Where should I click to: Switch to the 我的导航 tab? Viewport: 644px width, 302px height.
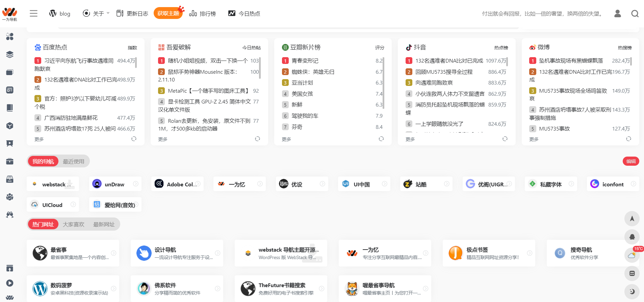[43, 161]
